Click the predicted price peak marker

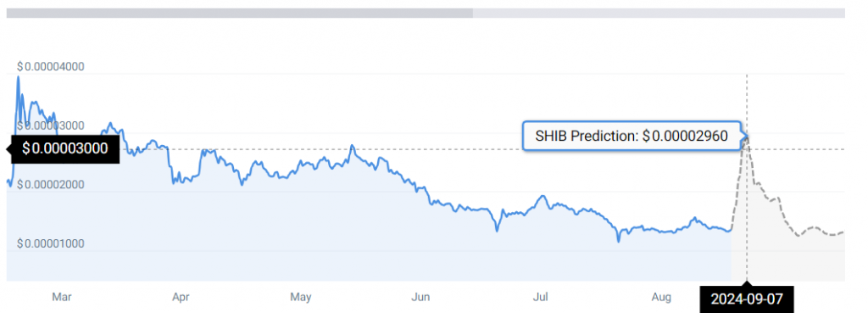point(746,137)
